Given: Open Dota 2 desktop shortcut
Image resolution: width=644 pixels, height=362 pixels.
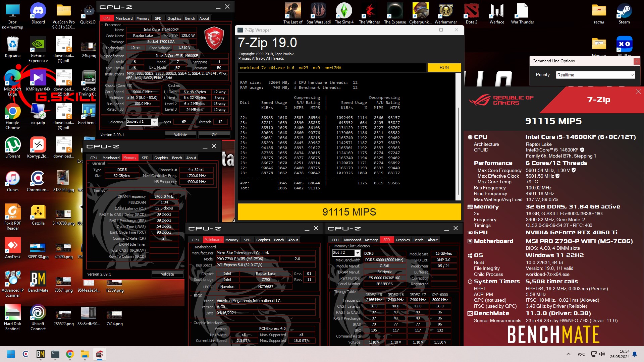Looking at the screenshot, I should [471, 13].
